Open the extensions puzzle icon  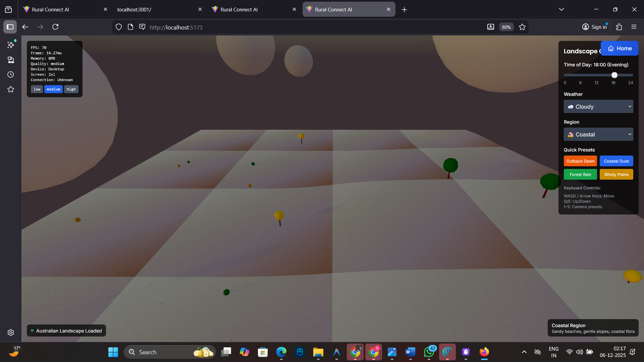click(x=619, y=27)
